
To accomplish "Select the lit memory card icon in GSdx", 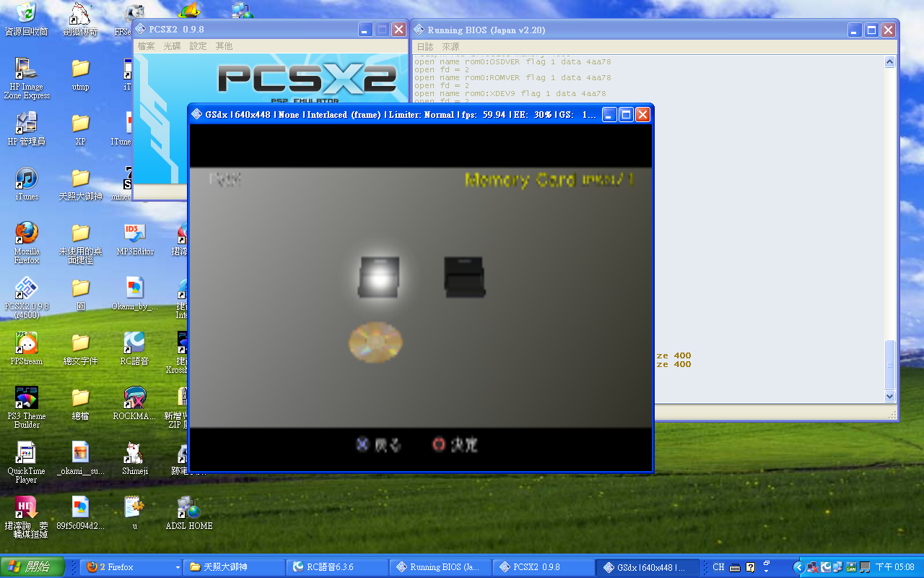I will tap(378, 277).
